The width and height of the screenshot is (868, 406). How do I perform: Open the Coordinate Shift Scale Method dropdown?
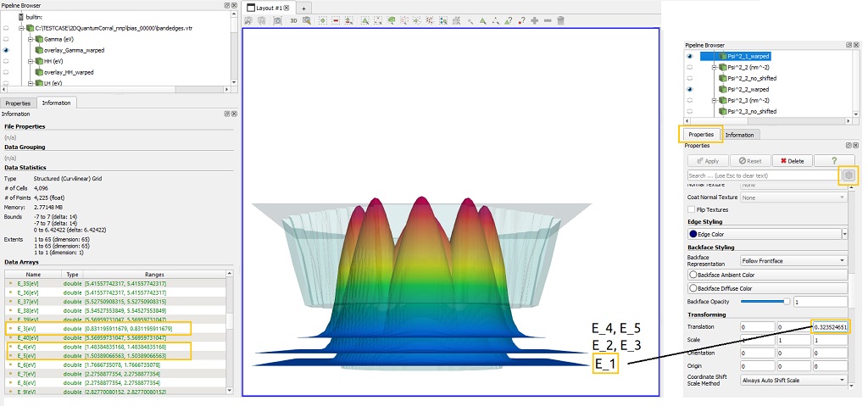pyautogui.click(x=793, y=381)
